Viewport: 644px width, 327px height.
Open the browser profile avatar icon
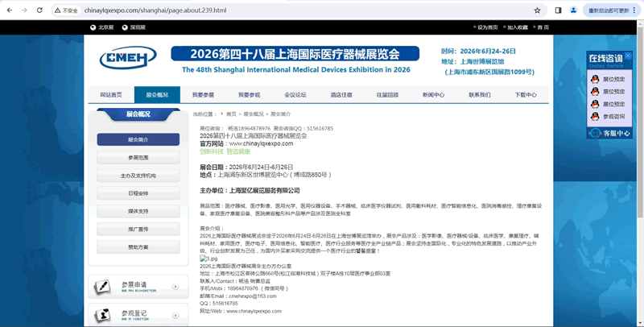point(574,10)
